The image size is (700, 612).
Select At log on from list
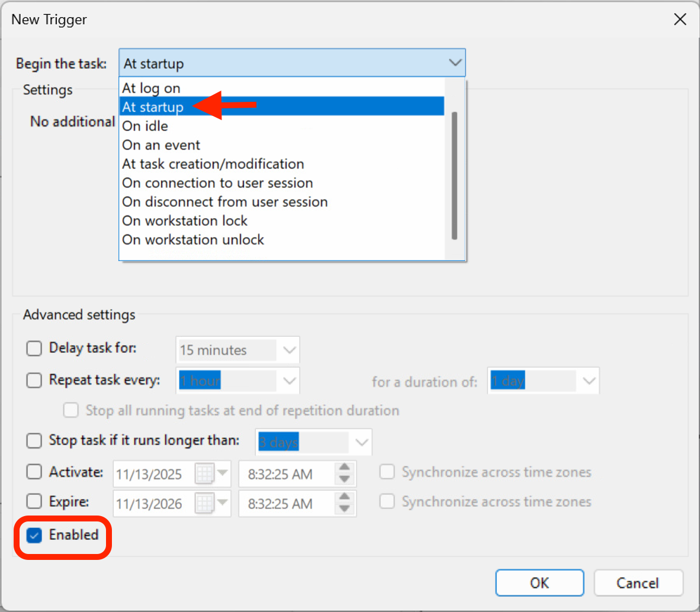pos(151,88)
